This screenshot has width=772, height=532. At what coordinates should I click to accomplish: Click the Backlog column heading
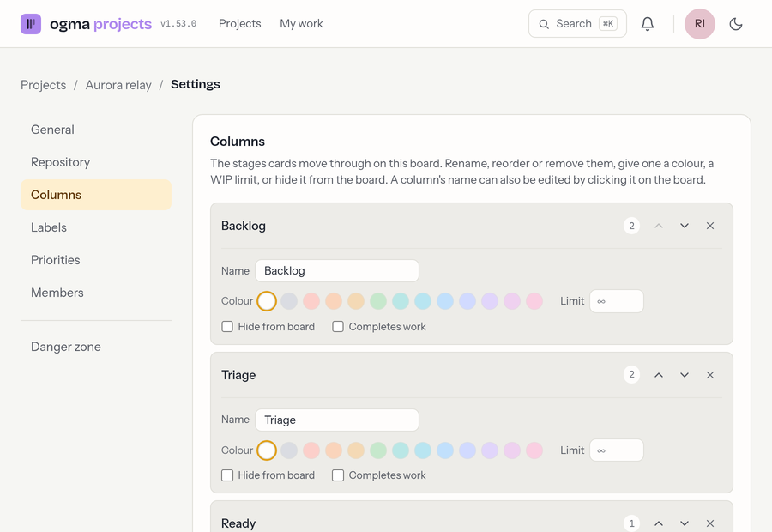(244, 226)
